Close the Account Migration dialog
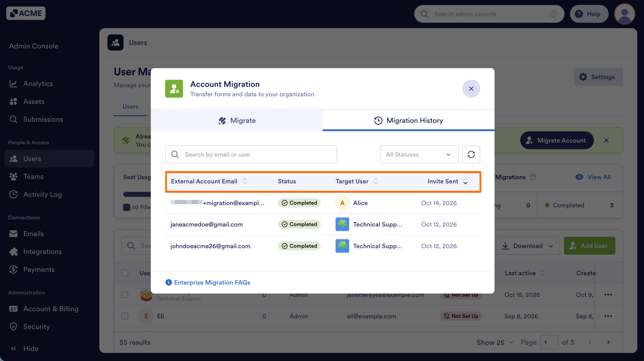The height and width of the screenshot is (361, 644). coord(471,89)
